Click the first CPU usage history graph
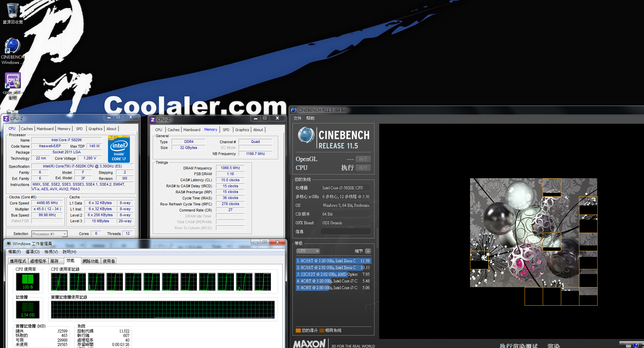Image resolution: width=644 pixels, height=348 pixels. click(59, 282)
